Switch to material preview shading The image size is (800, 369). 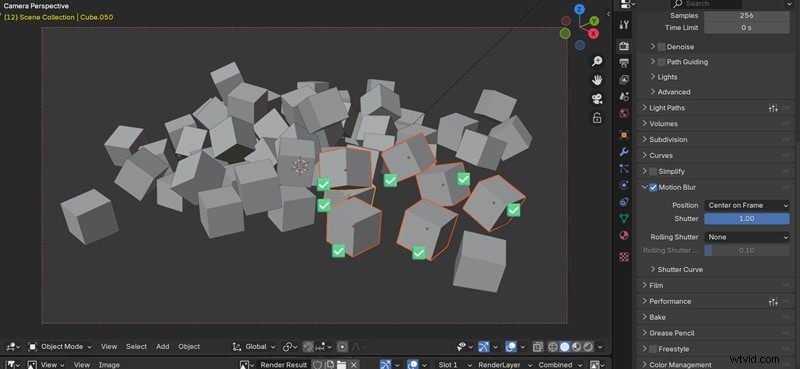click(x=577, y=347)
